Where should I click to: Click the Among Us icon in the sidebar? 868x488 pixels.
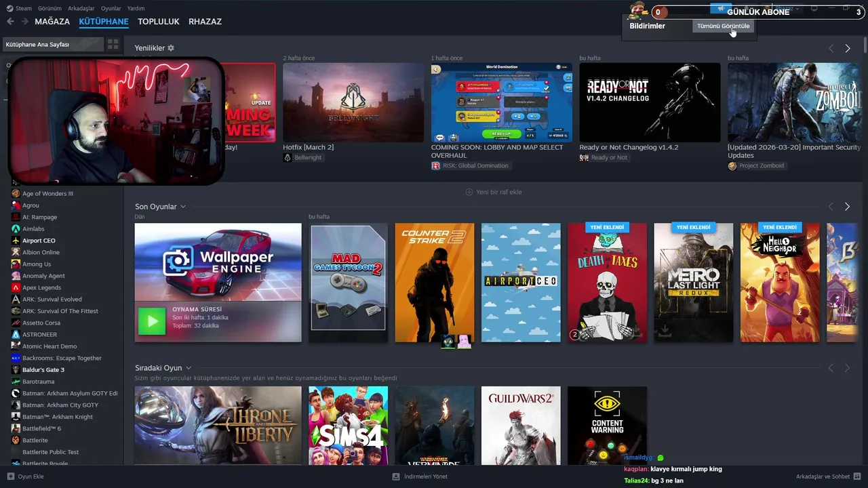coord(16,264)
